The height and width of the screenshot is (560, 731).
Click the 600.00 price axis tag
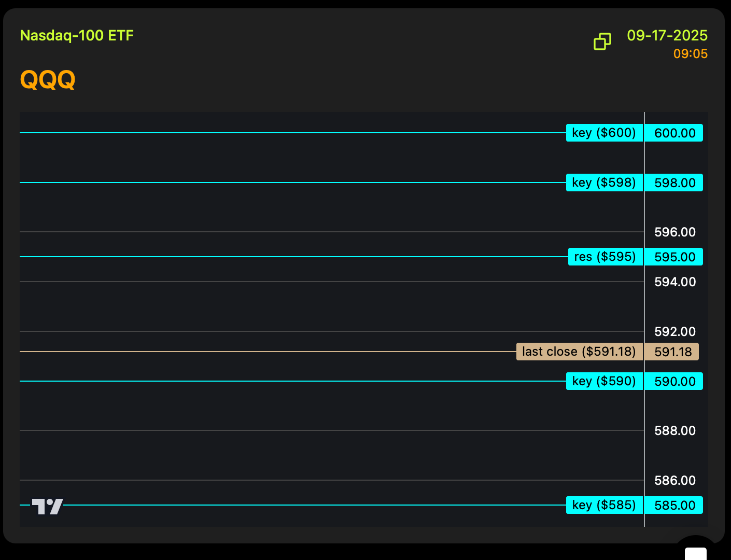674,133
